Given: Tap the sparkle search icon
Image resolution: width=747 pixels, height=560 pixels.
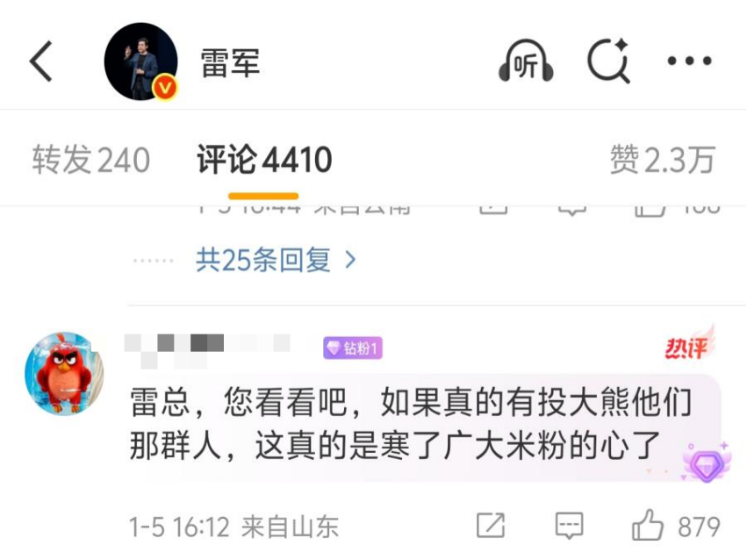Looking at the screenshot, I should (609, 61).
